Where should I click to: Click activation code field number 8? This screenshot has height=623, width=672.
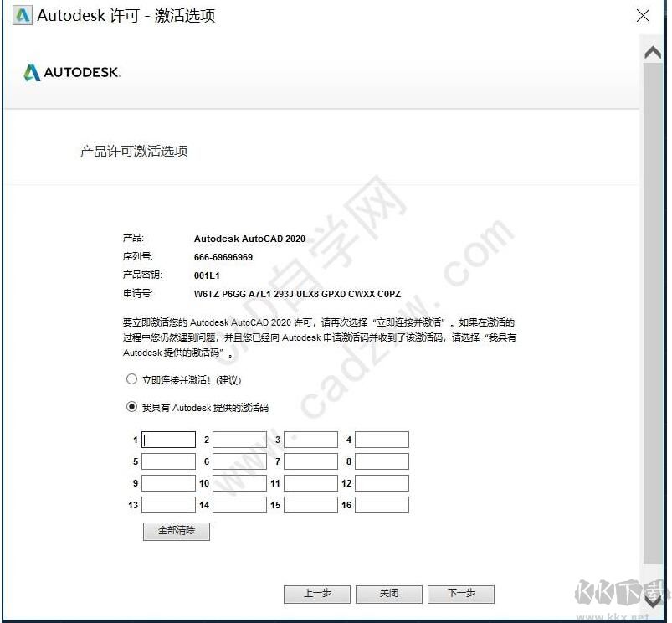click(x=382, y=461)
